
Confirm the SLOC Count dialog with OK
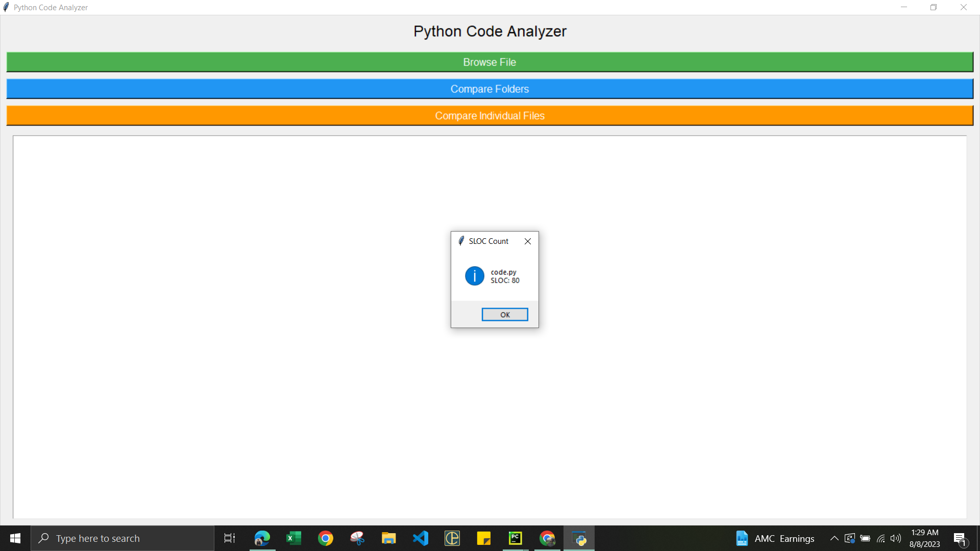point(504,314)
